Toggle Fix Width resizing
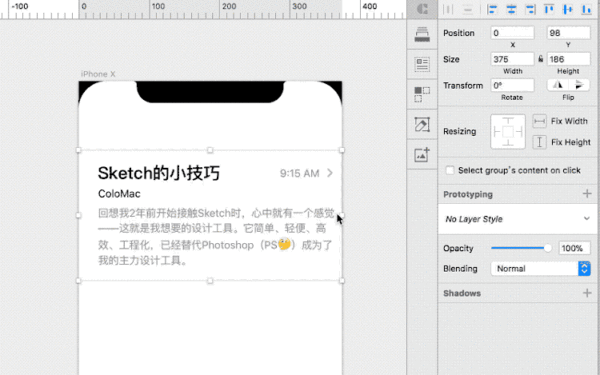Viewport: 600px width, 375px height. pos(540,121)
